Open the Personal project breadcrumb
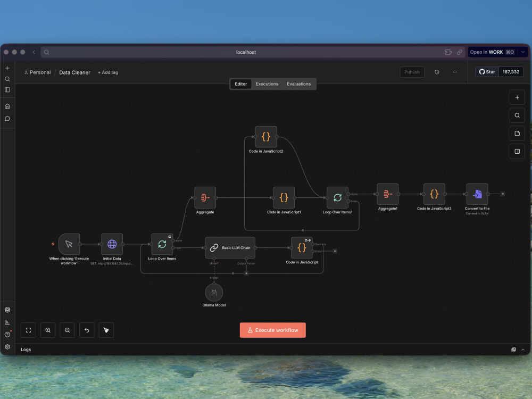532x399 pixels. click(37, 72)
